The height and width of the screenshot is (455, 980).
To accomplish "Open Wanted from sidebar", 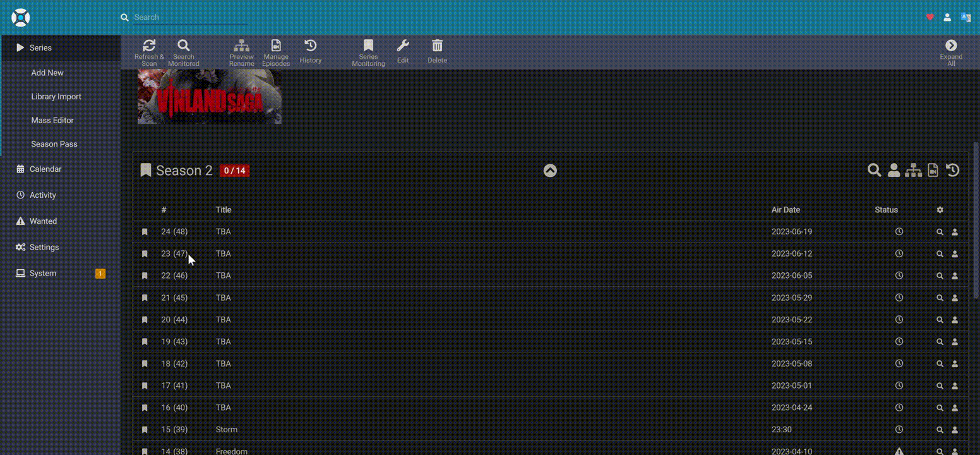I will click(43, 221).
